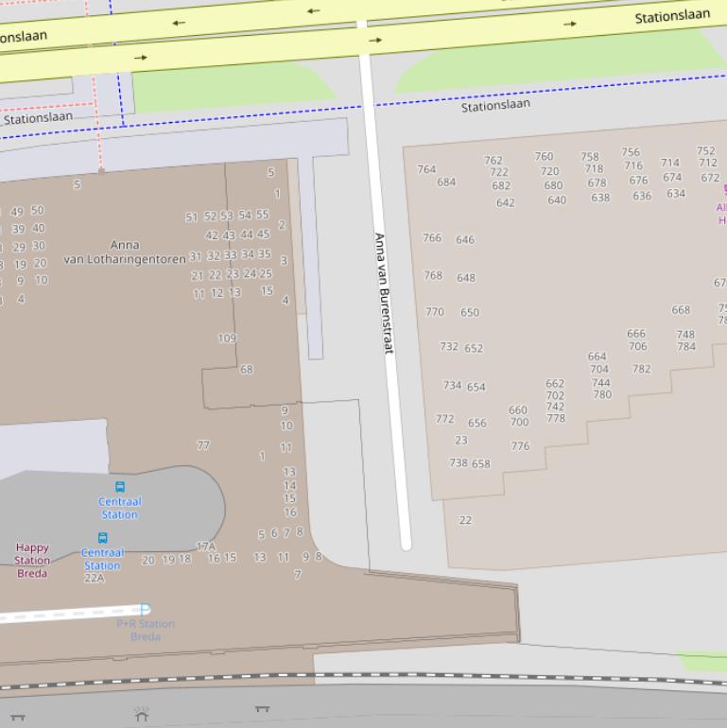
Task: Select the Anna van Burenstraat street label
Action: [382, 293]
